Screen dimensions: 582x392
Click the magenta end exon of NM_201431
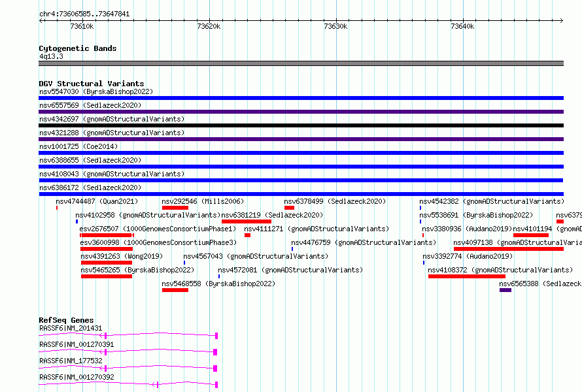[x=216, y=336]
